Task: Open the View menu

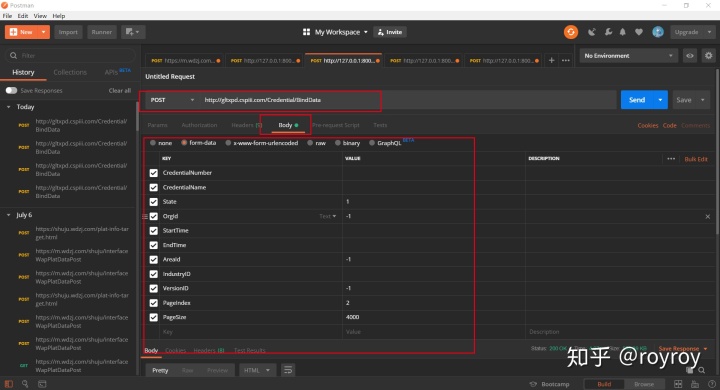Action: (40, 16)
